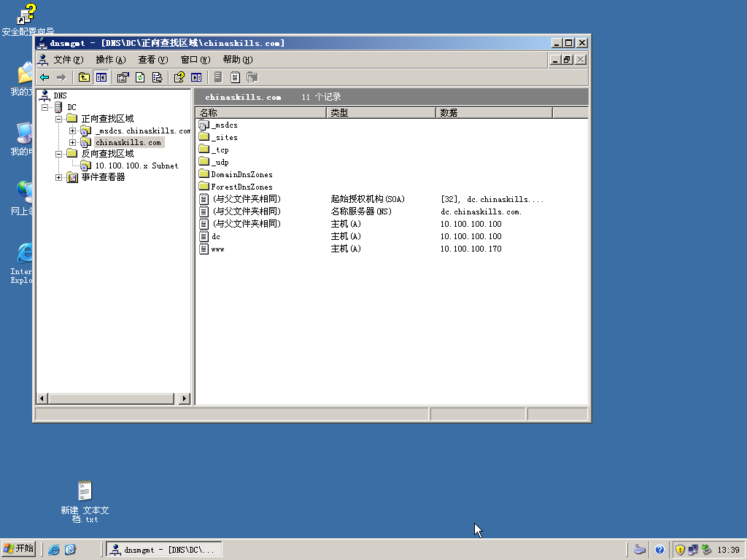The width and height of the screenshot is (747, 560).
Task: Click the 10.100.100.170 data cell
Action: [x=471, y=249]
